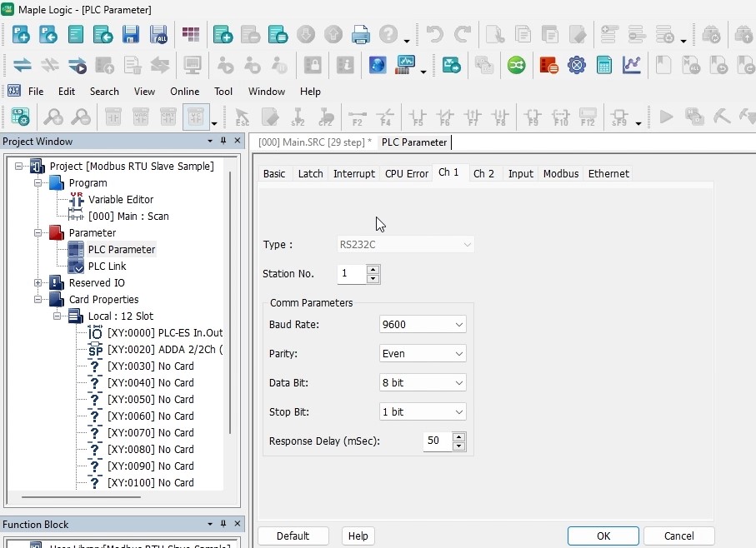Close the Project Window panel

(x=238, y=141)
